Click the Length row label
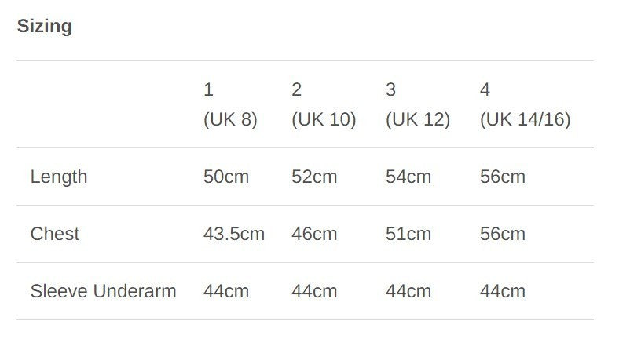 click(59, 177)
